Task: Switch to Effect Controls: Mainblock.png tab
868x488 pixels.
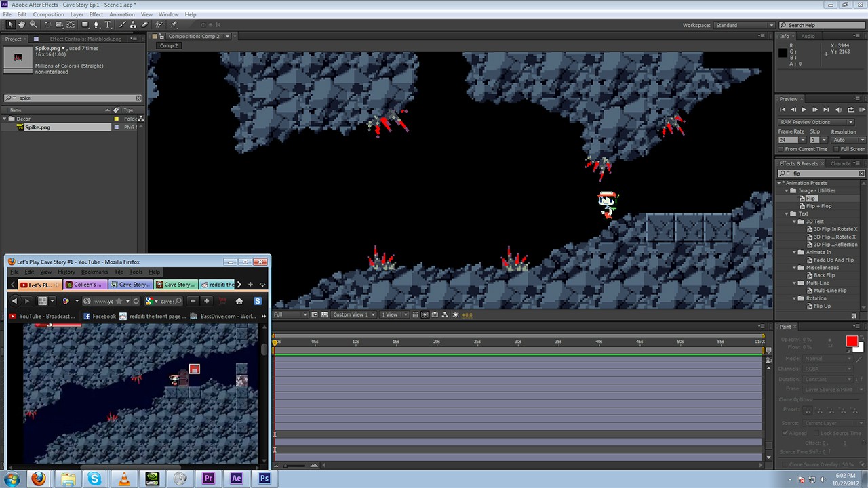Action: tap(85, 39)
